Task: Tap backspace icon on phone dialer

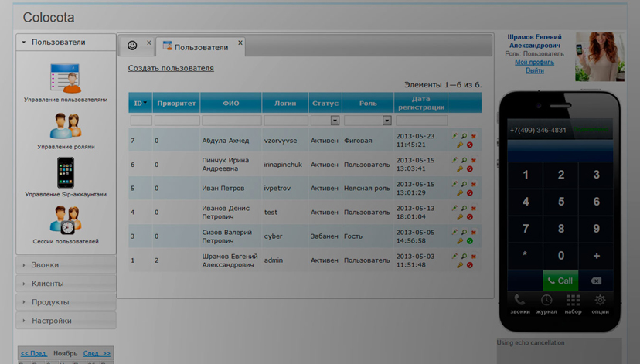Action: tap(596, 281)
